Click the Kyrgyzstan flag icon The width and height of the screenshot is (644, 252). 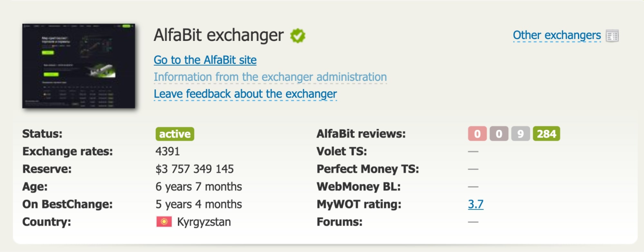(164, 221)
